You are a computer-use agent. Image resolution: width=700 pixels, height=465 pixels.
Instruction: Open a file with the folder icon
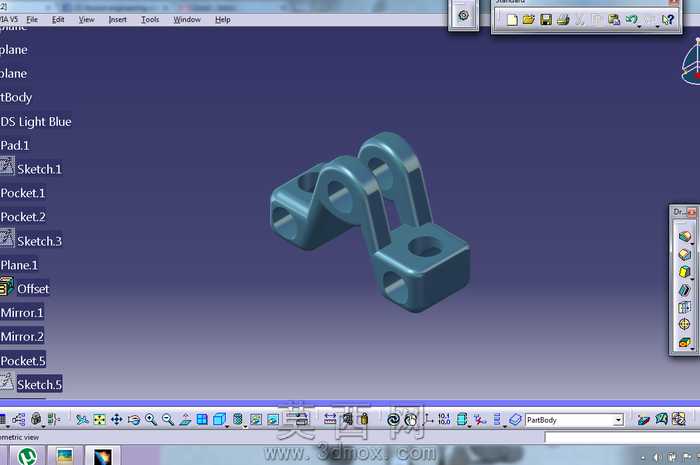click(529, 20)
